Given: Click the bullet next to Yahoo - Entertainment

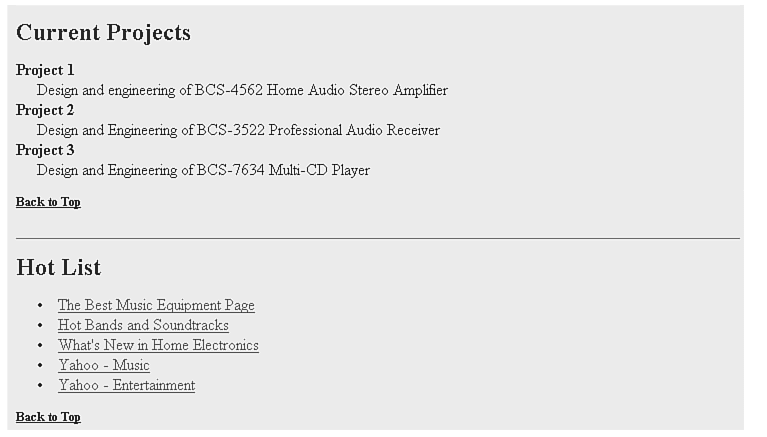Looking at the screenshot, I should pyautogui.click(x=40, y=386).
